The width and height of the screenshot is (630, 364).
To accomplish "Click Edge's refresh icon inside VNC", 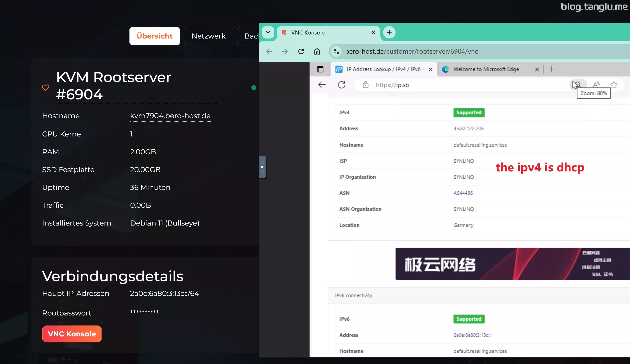I will [x=341, y=85].
